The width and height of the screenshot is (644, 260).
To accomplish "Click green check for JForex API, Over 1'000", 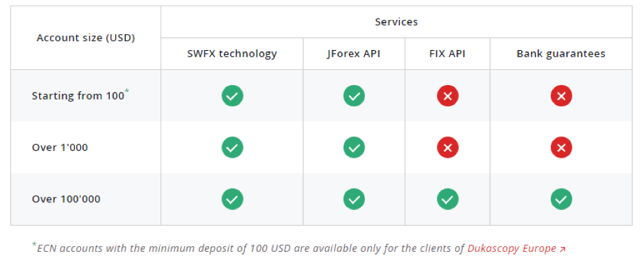I will [x=354, y=147].
